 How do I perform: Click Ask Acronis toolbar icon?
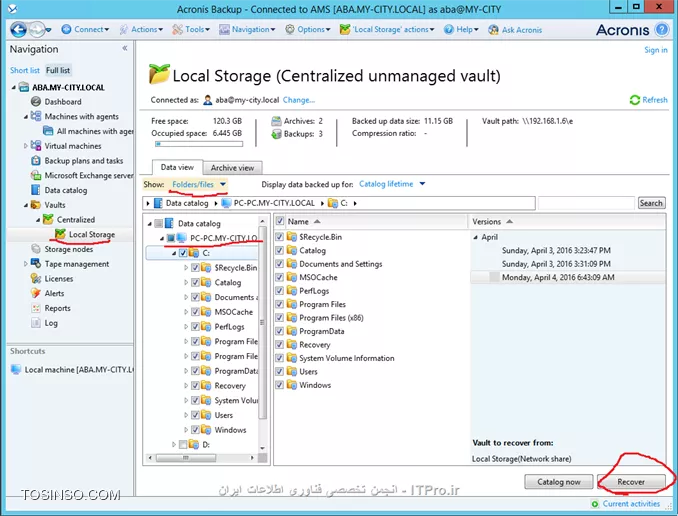pyautogui.click(x=493, y=29)
